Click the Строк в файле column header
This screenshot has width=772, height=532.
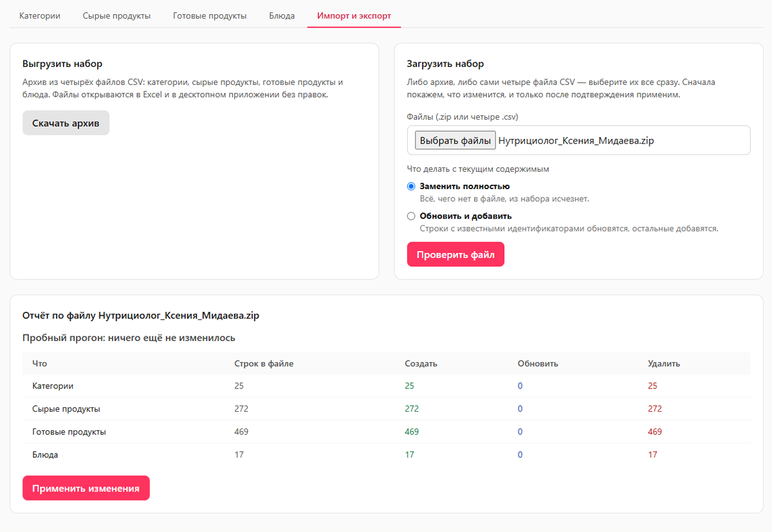[x=264, y=363]
